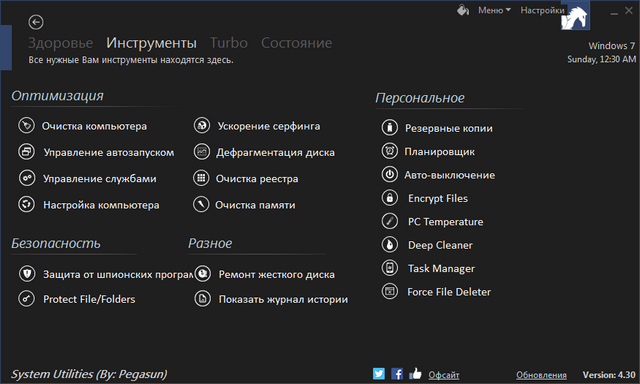Viewport: 640px width, 384px height.
Task: Open Очистка компьютера tool label
Action: click(x=94, y=126)
